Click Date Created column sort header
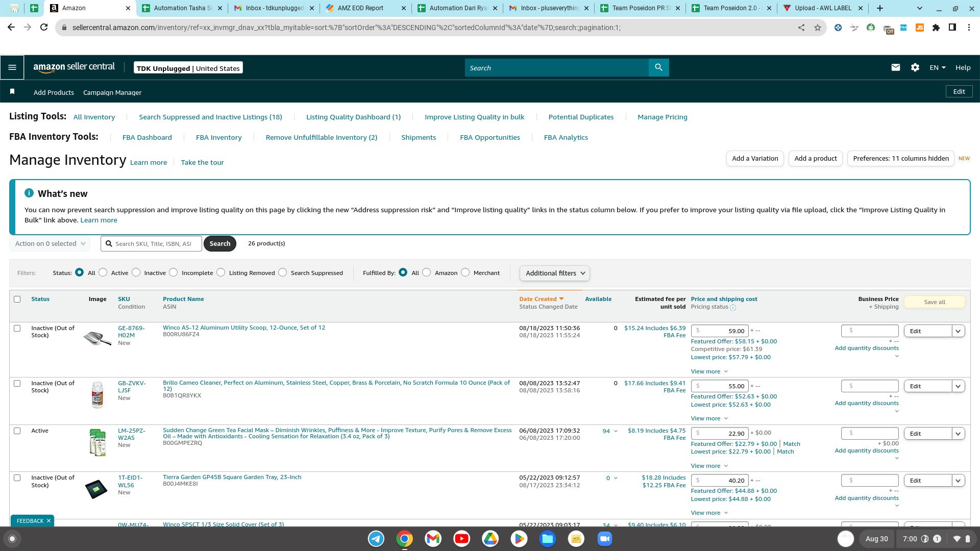This screenshot has width=980, height=551. pyautogui.click(x=541, y=299)
